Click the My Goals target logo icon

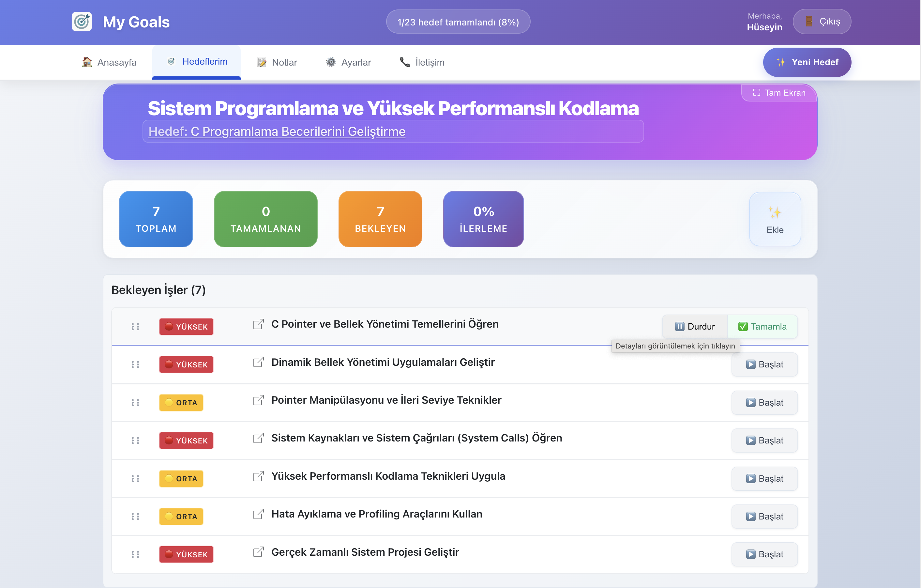tap(82, 22)
